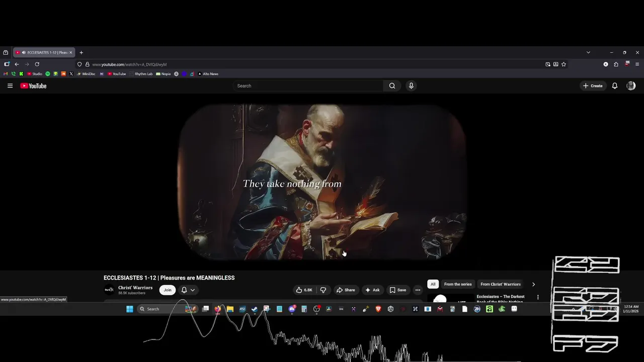Start voice search with the microphone icon
The height and width of the screenshot is (362, 644).
click(x=411, y=86)
